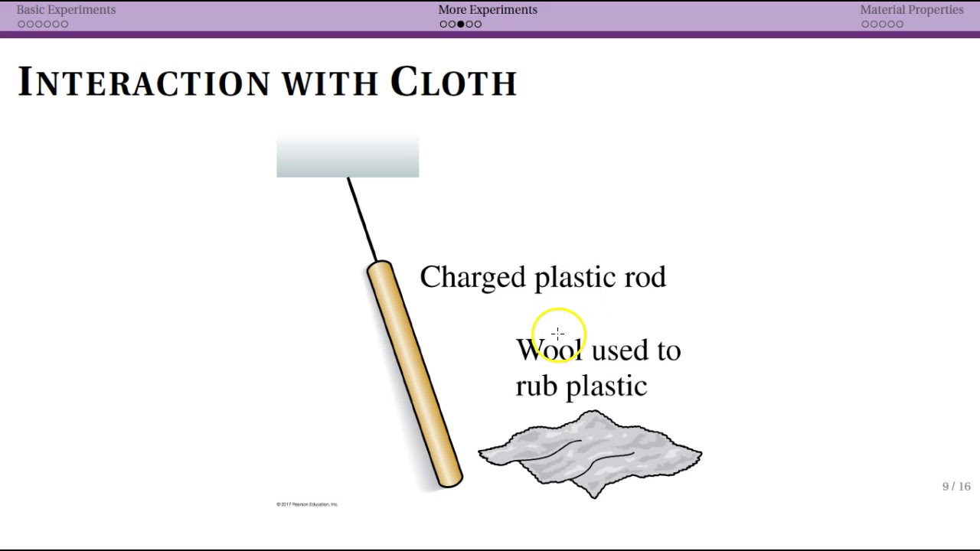Click the ceiling support block in diagram
This screenshot has width=980, height=551.
pos(348,156)
